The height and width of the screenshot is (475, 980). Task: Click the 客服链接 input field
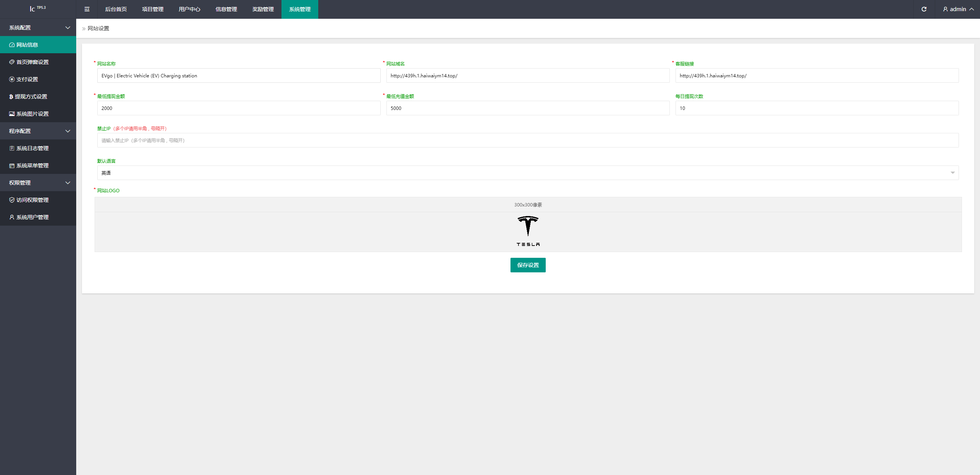pos(817,75)
